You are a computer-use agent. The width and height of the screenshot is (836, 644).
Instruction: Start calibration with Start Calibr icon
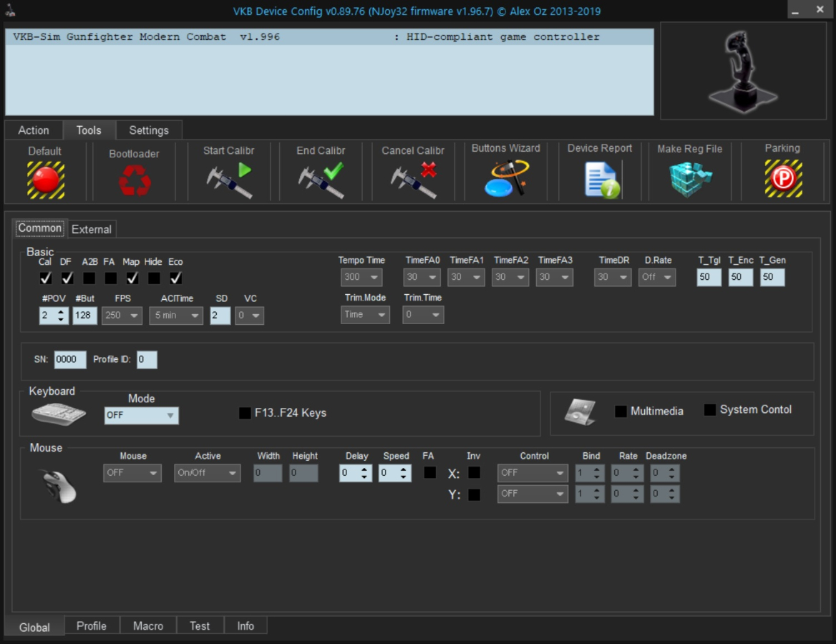tap(229, 180)
